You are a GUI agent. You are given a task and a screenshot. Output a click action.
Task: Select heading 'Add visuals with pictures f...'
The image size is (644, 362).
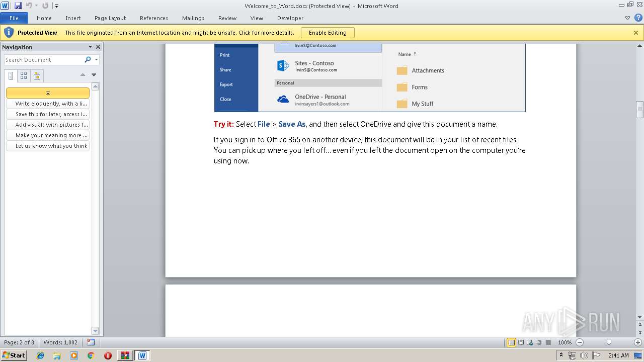coord(48,125)
